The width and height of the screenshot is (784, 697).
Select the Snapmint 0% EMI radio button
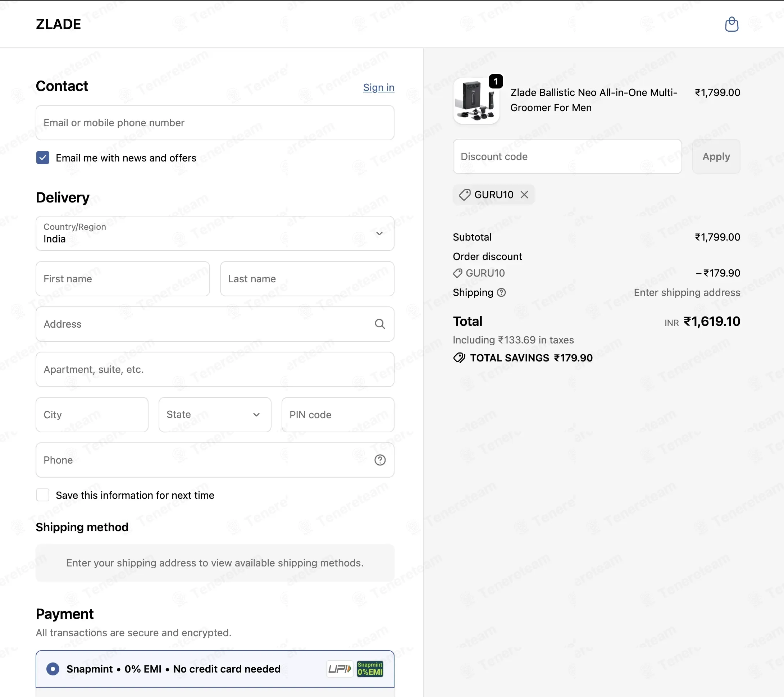point(53,669)
